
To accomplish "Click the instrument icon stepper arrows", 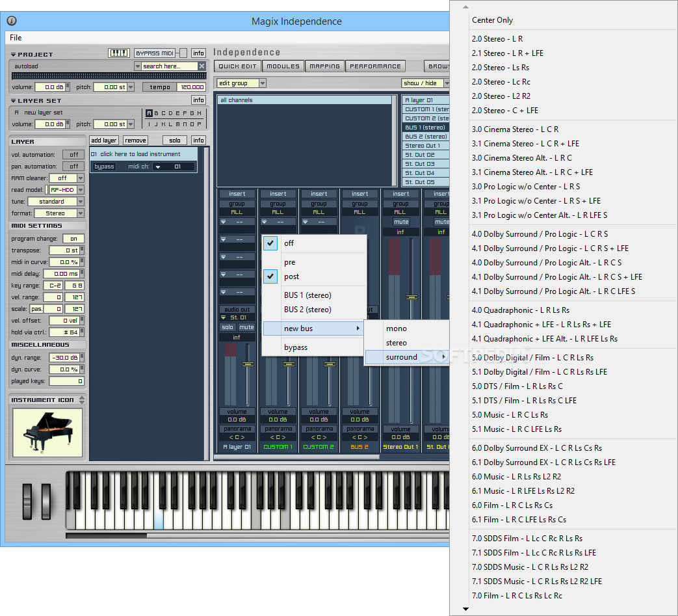I will click(x=82, y=399).
